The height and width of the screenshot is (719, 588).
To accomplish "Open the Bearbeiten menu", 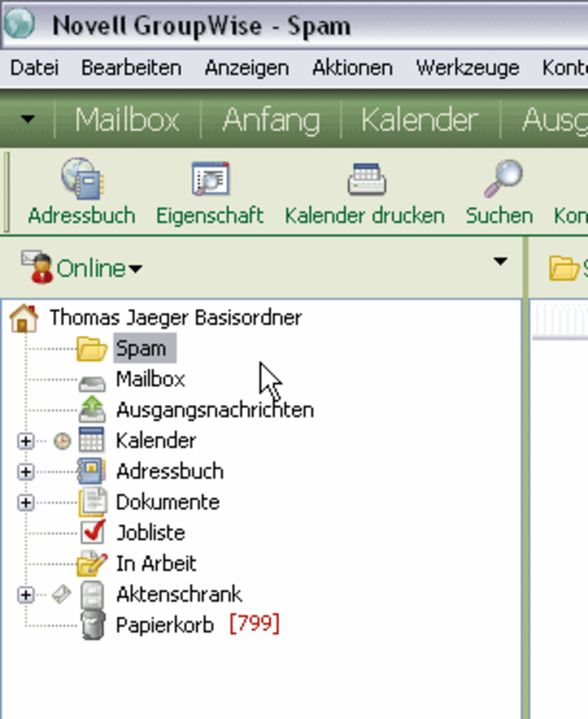I will pyautogui.click(x=132, y=68).
